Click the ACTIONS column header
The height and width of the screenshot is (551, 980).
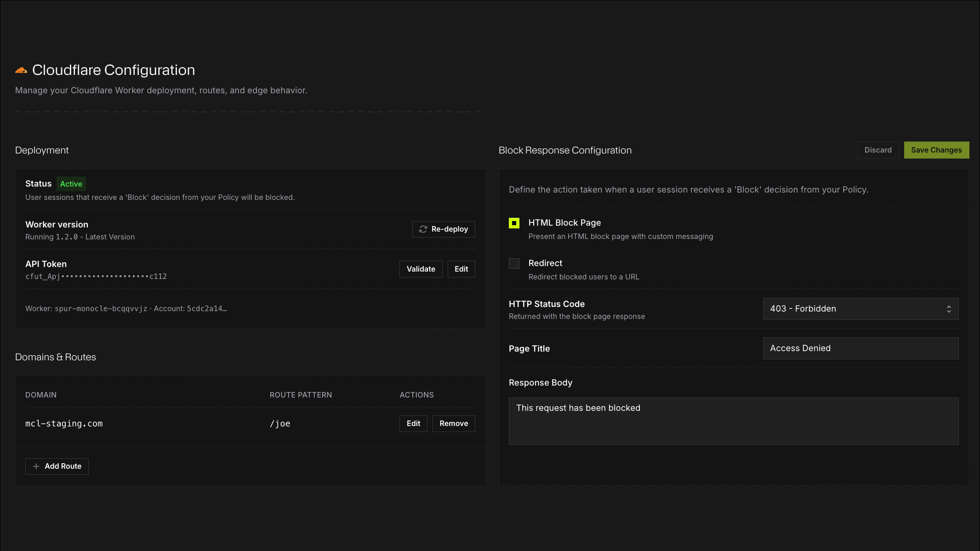coord(416,395)
